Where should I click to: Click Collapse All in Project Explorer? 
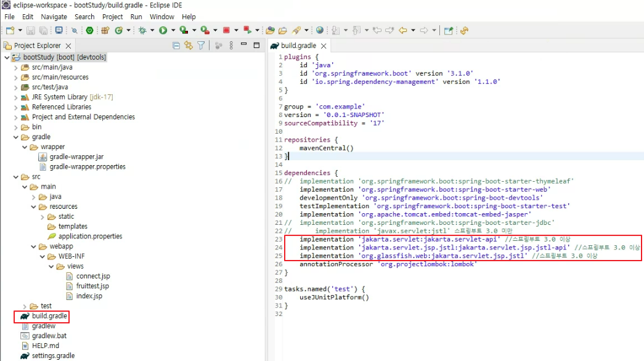pyautogui.click(x=176, y=46)
